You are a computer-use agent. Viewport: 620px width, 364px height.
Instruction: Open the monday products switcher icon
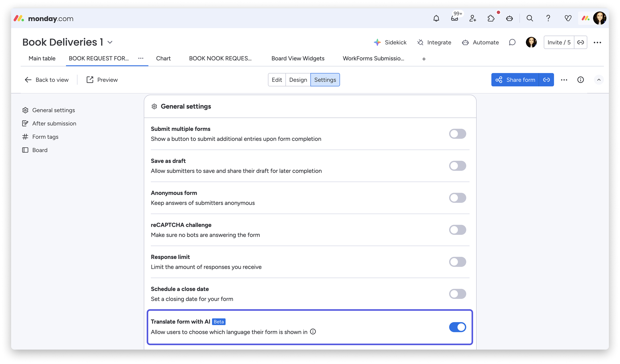click(585, 18)
